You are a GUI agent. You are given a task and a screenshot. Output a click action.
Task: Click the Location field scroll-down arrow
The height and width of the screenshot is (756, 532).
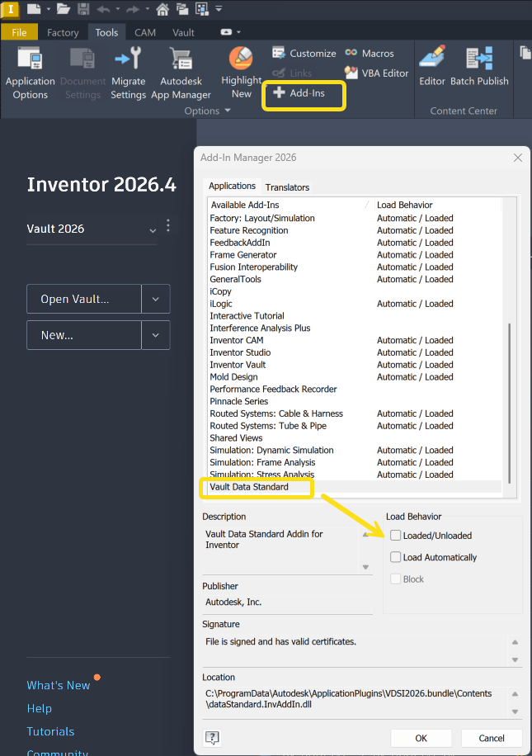[515, 711]
